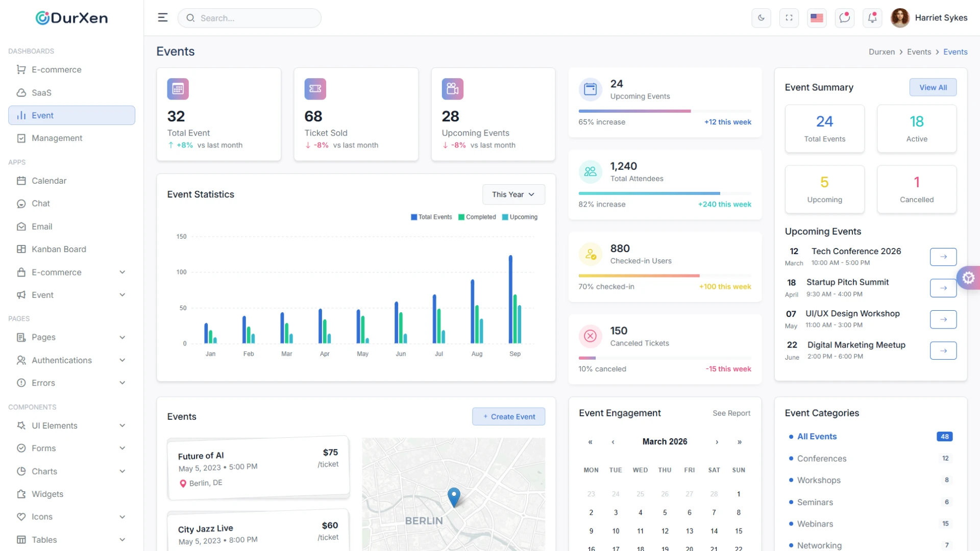Open the E-commerce dashboard
Screen dimensions: 980x551
(71, 70)
